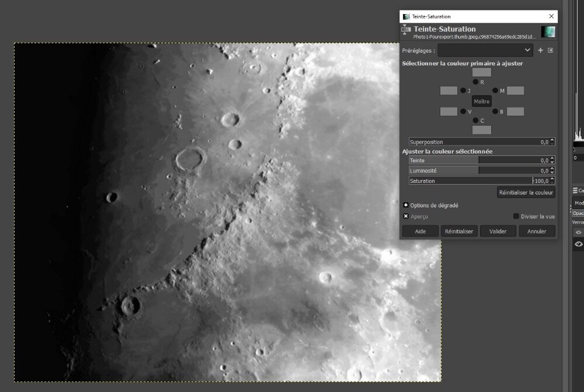Click the Maître button

pyautogui.click(x=482, y=101)
